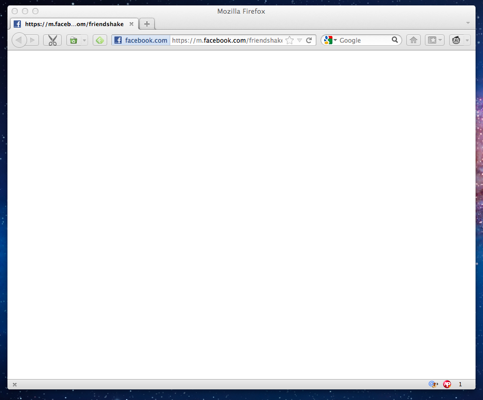Click the green diamond arrow toolbar icon

[x=99, y=40]
